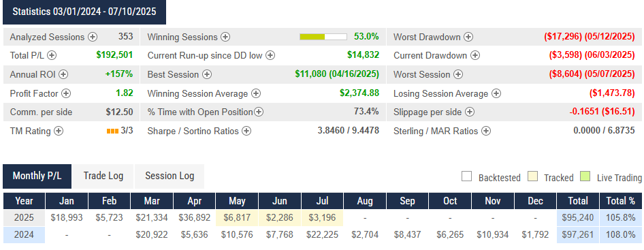Click plus icon beside Worst Drawdown
Viewport: 644px width, 250px height.
[468, 37]
